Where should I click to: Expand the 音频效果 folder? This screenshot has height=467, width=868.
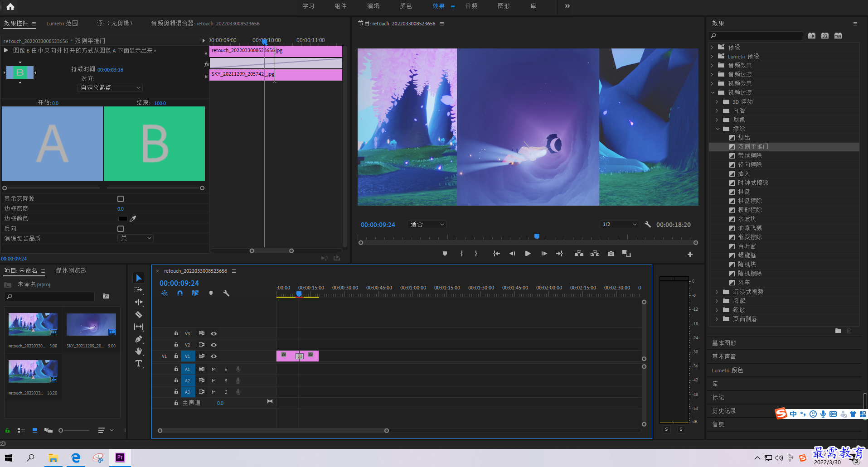click(712, 65)
